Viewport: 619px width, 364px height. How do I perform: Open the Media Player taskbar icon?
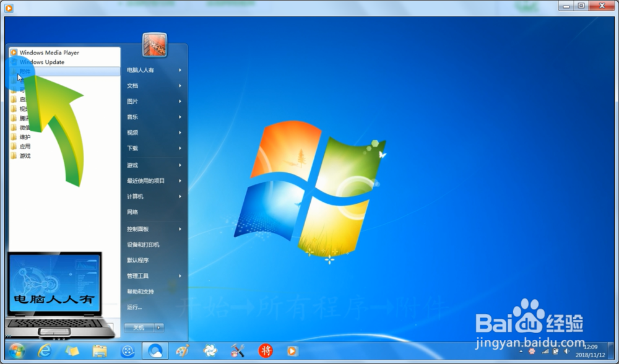pos(293,351)
